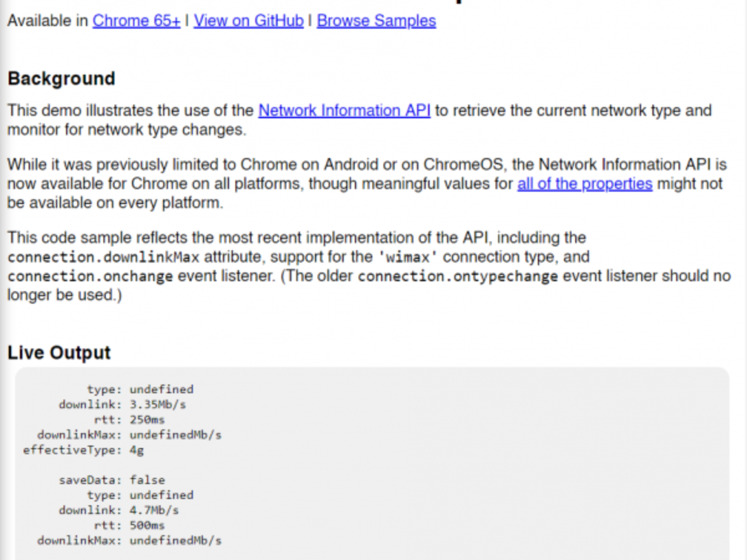
Task: Open the Chrome 65+ link
Action: [136, 21]
